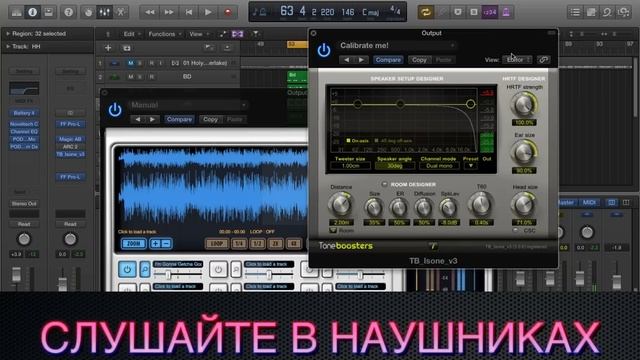Toggle the Room Designer enable button
The image size is (640, 360).
pos(384,184)
